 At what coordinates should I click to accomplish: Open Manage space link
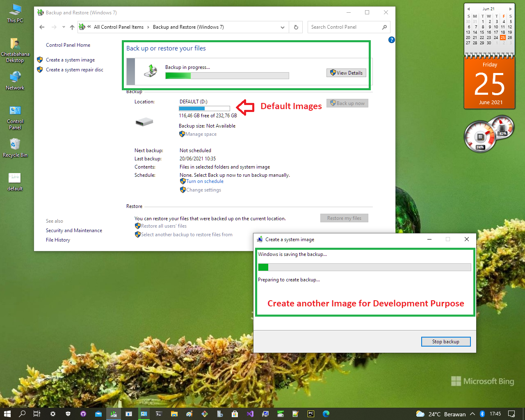click(201, 134)
